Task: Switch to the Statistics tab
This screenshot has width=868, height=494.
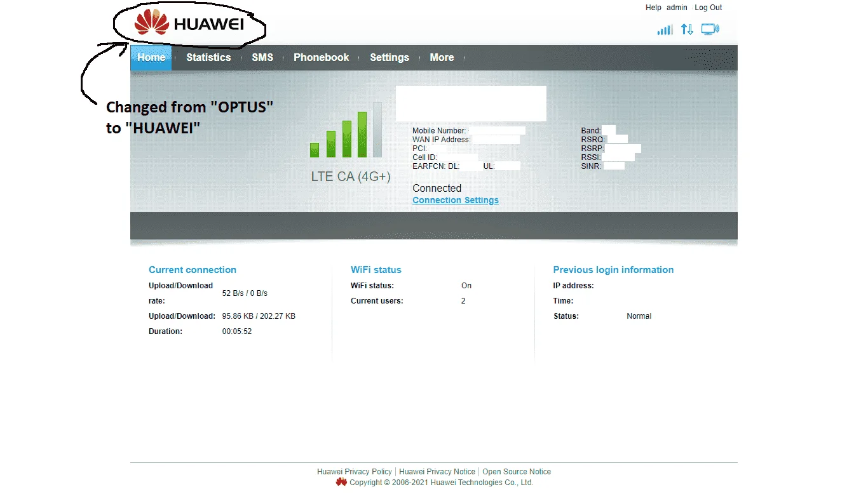Action: 208,57
